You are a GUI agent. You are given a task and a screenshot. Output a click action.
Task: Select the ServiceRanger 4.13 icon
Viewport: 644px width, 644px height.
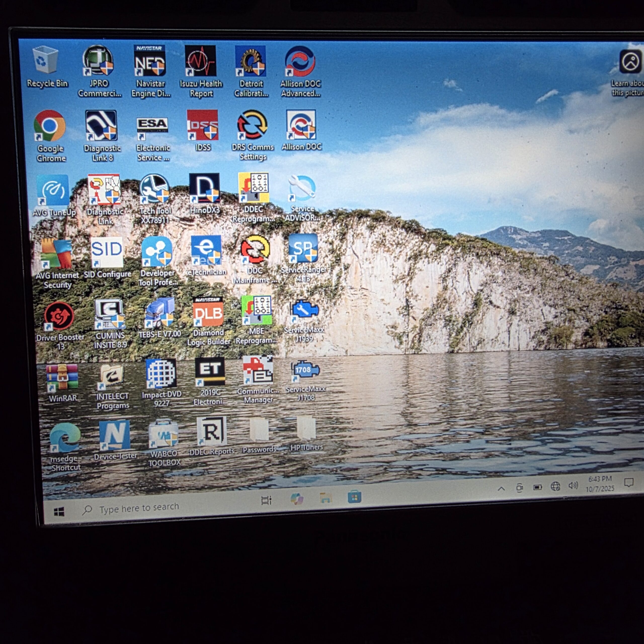[x=303, y=248]
